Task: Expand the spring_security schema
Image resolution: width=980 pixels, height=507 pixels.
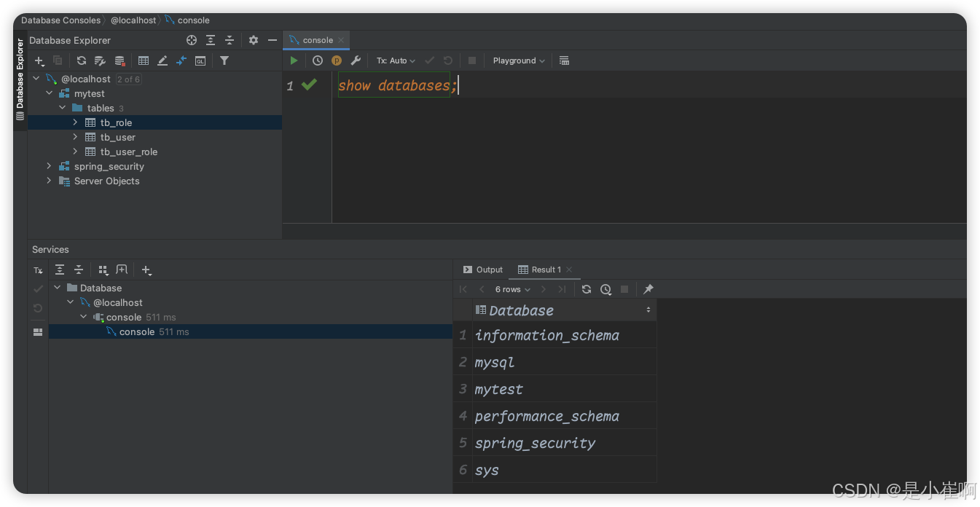Action: click(50, 166)
